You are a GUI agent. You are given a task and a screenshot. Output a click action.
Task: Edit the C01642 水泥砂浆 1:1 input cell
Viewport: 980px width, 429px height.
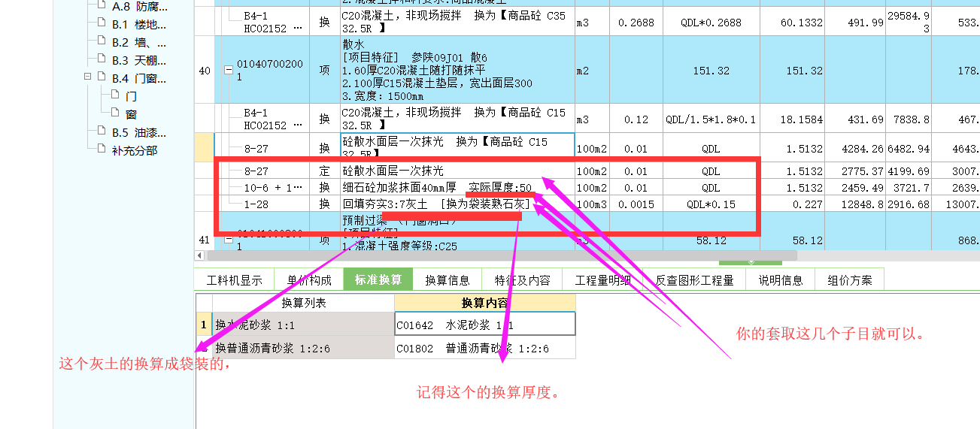pyautogui.click(x=485, y=325)
